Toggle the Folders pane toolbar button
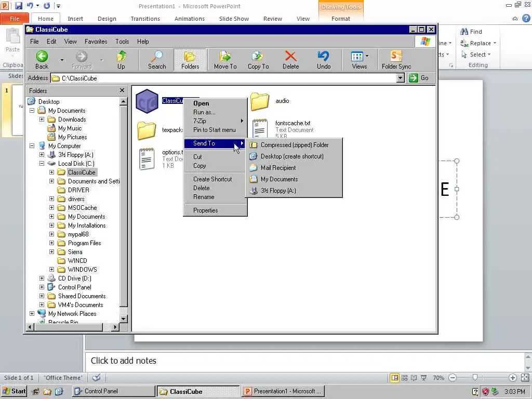532x399 pixels. (190, 60)
